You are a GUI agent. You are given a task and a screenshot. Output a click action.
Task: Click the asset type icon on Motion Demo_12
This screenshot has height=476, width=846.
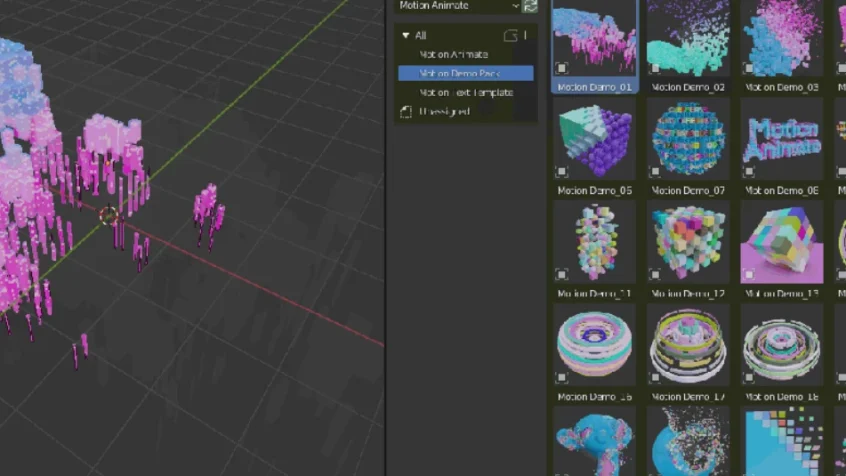click(x=655, y=275)
